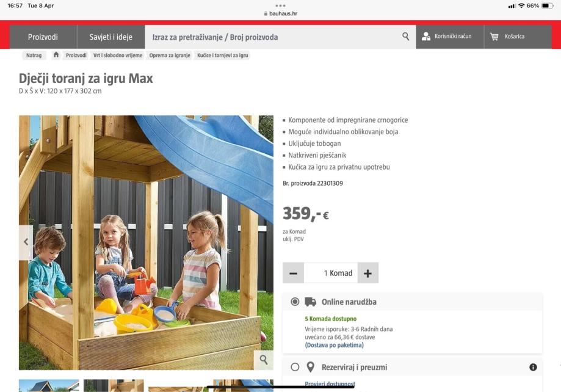Zoom product image with magnifier icon
This screenshot has height=392, width=561.
coord(264,360)
